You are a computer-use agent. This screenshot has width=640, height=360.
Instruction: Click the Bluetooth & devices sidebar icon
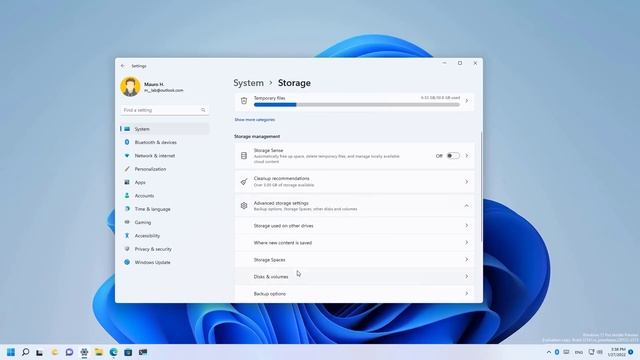point(127,142)
